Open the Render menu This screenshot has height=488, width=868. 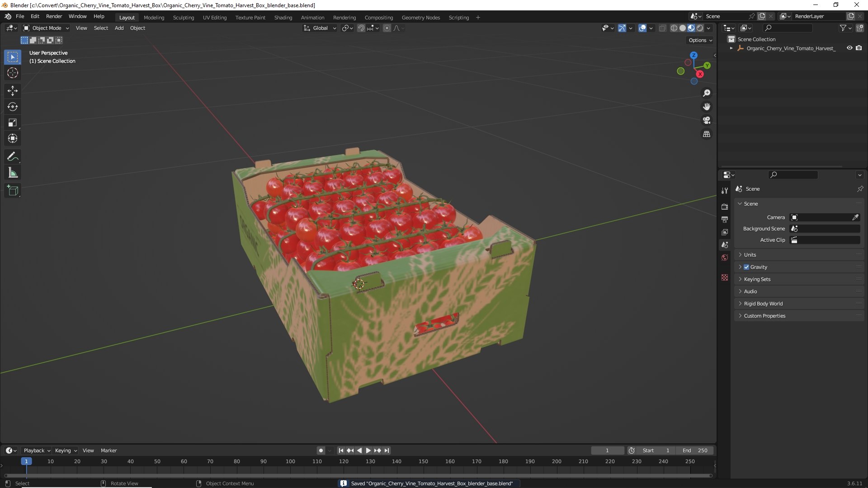[54, 16]
